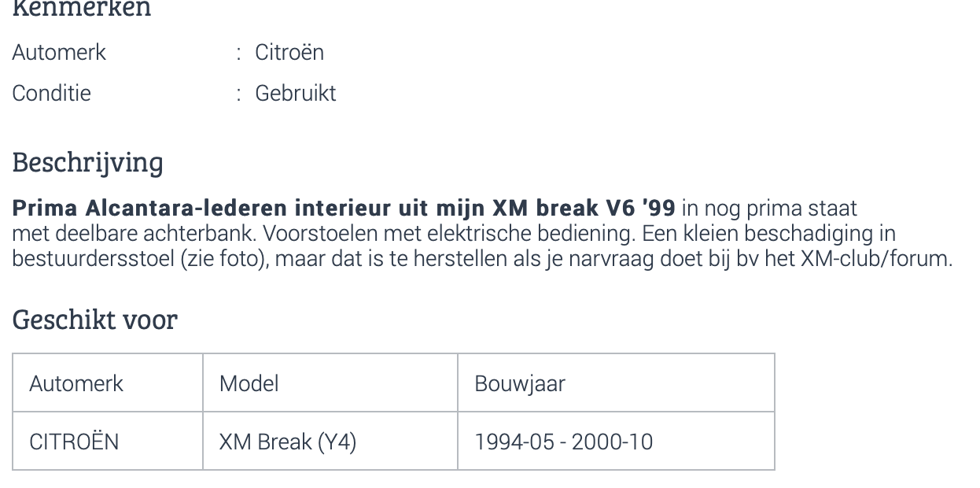
Task: Click the 'in nog prima staat' text
Action: click(x=769, y=209)
